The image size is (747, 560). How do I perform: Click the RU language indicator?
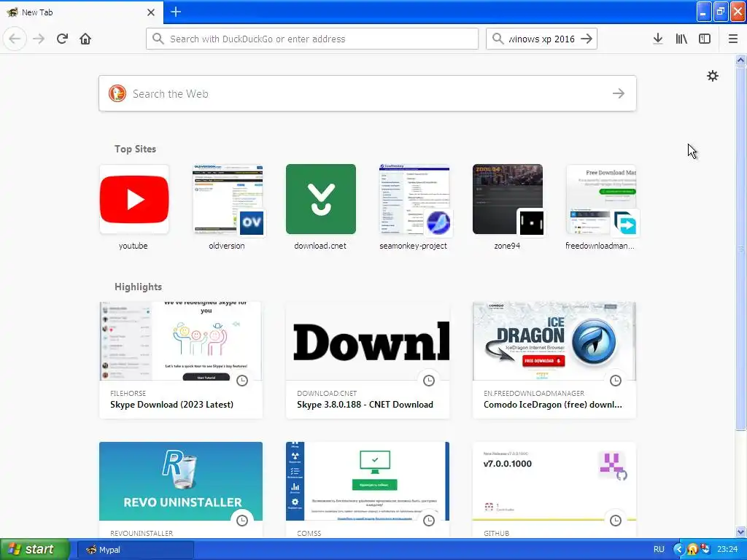(x=659, y=550)
